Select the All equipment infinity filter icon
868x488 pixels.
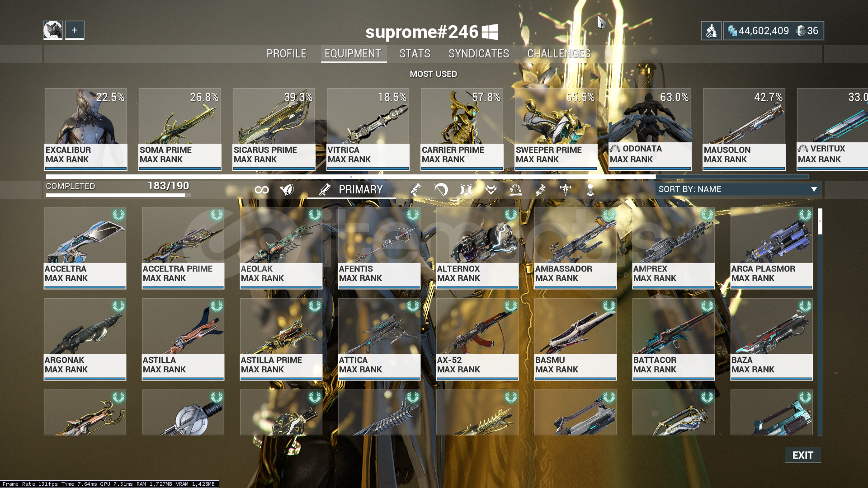(261, 190)
